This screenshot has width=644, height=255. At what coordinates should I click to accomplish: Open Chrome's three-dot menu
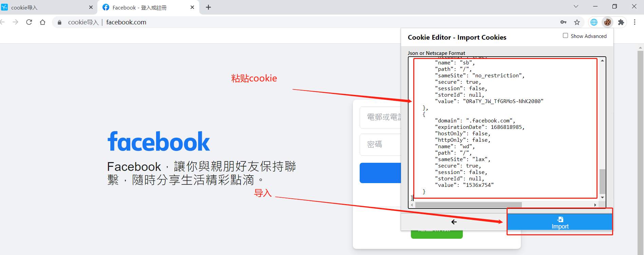point(634,22)
